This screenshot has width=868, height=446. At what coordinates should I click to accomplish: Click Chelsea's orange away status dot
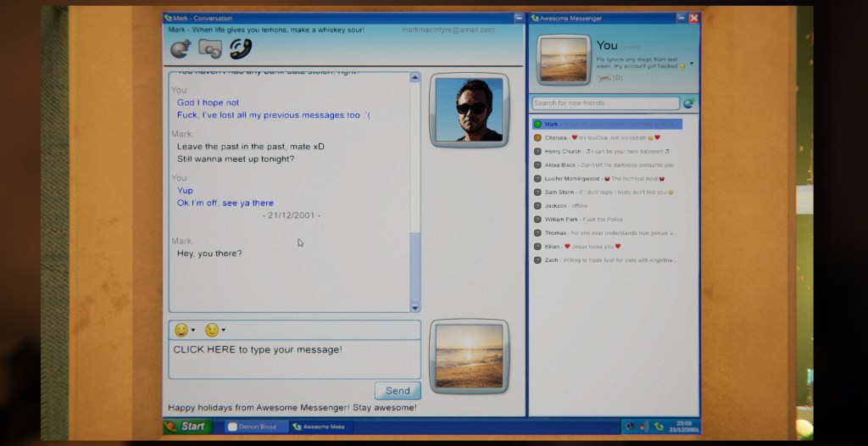pos(537,137)
